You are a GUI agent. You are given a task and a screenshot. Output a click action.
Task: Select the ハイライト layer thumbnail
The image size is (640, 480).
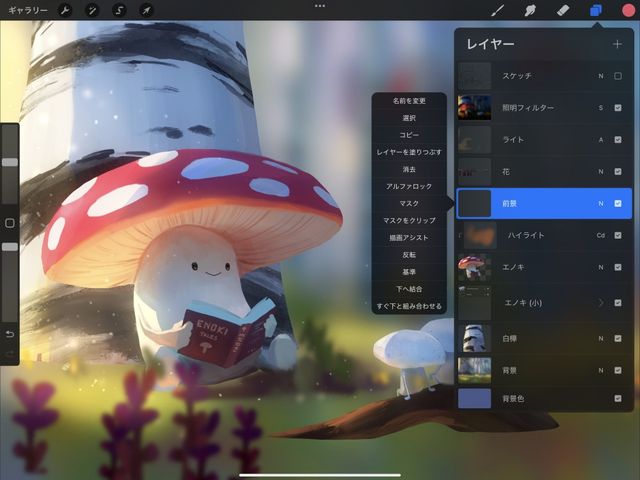(480, 235)
